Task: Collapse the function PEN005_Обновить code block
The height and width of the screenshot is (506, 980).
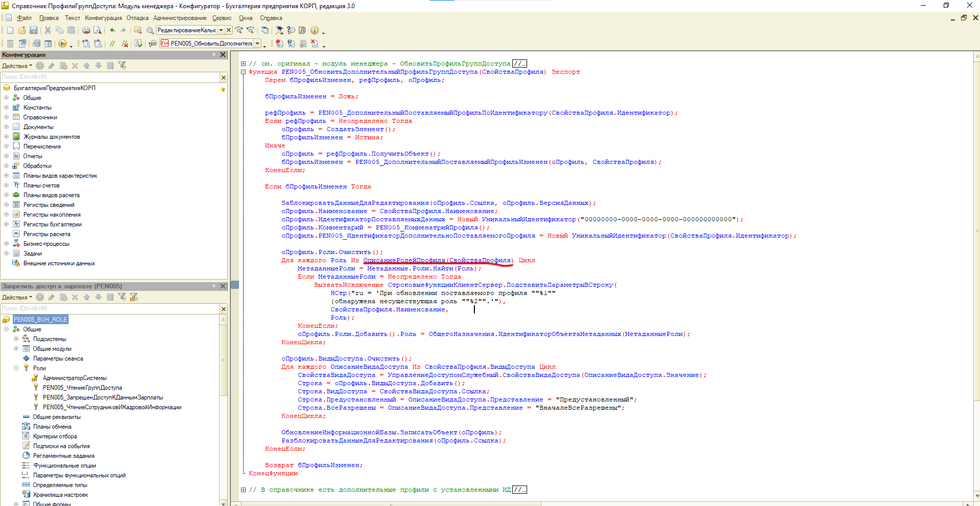Action: tap(244, 72)
